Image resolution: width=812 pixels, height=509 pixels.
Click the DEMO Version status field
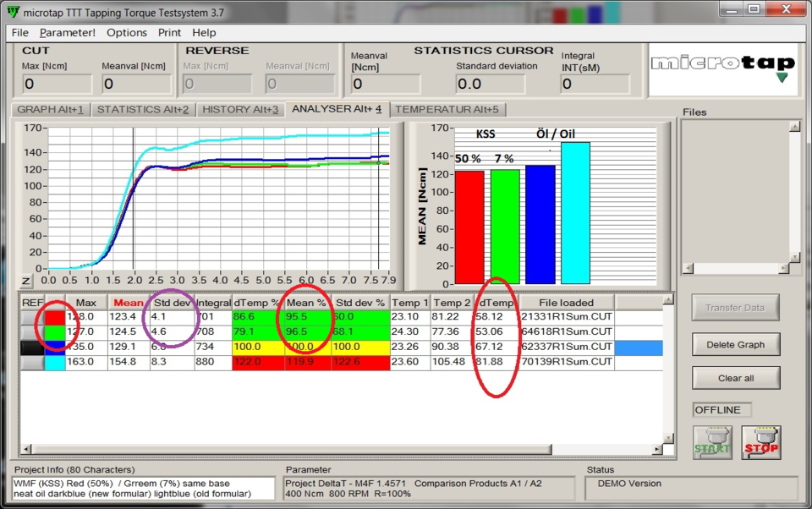(691, 489)
